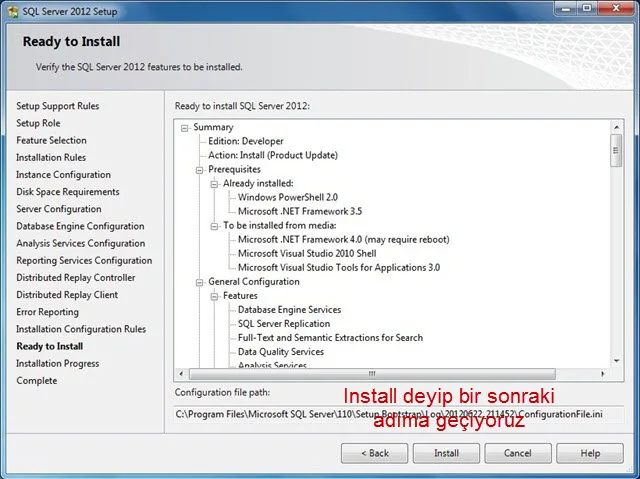Image resolution: width=640 pixels, height=479 pixels.
Task: Select Windows PowerShell 2.0 row
Action: (288, 197)
